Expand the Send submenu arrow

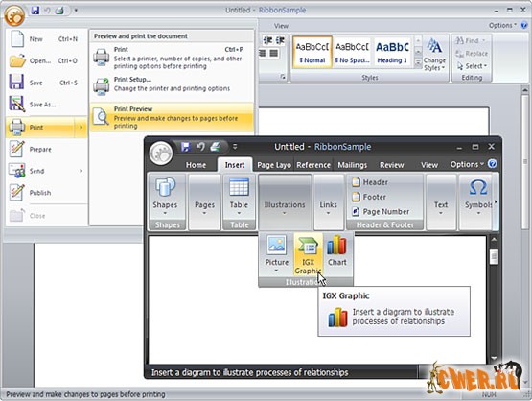pos(81,171)
